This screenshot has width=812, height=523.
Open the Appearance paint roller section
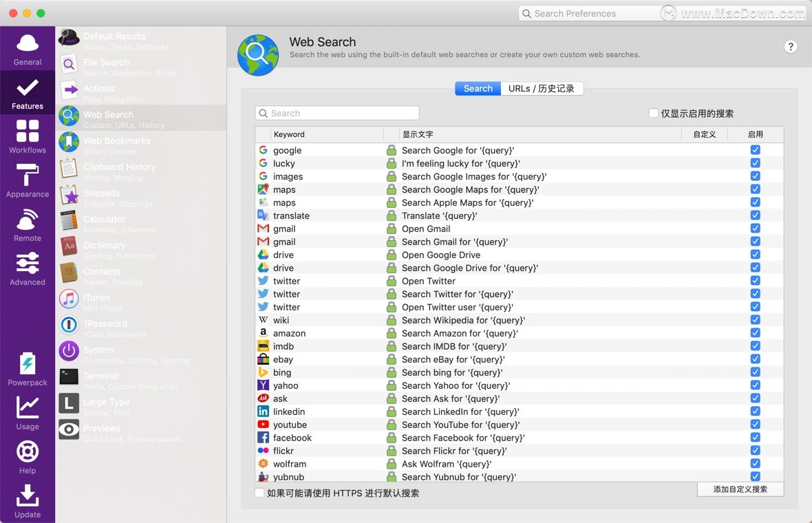pyautogui.click(x=28, y=181)
